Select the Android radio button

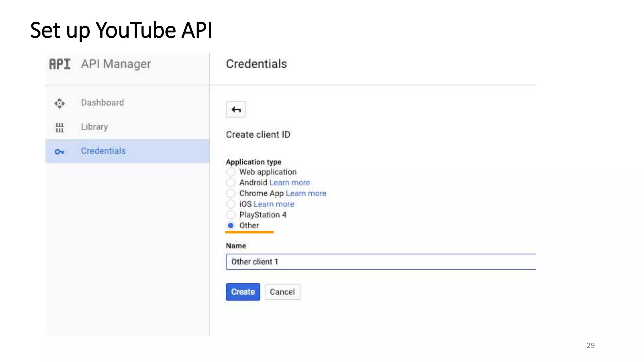230,183
